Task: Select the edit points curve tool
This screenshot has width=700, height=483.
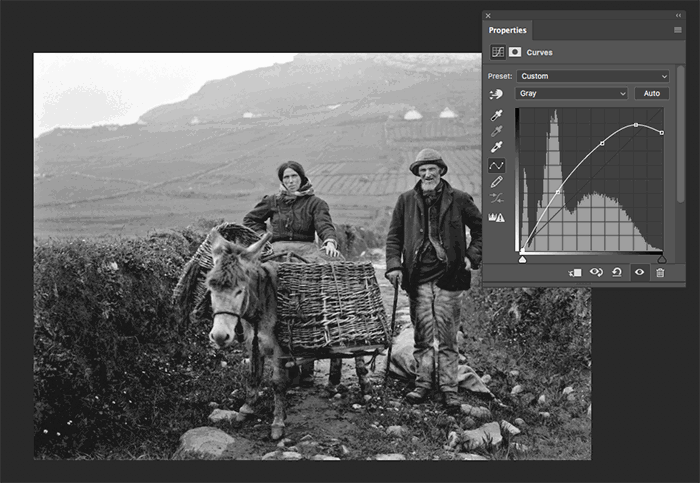Action: pyautogui.click(x=496, y=165)
